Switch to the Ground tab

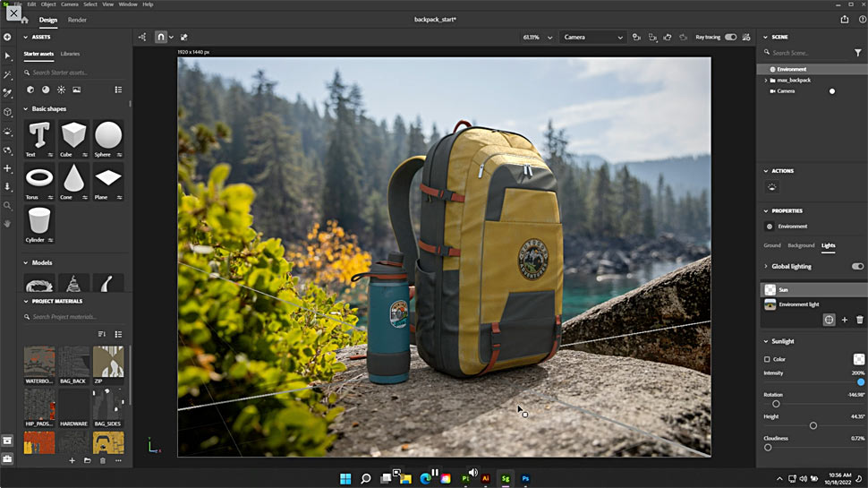tap(771, 245)
